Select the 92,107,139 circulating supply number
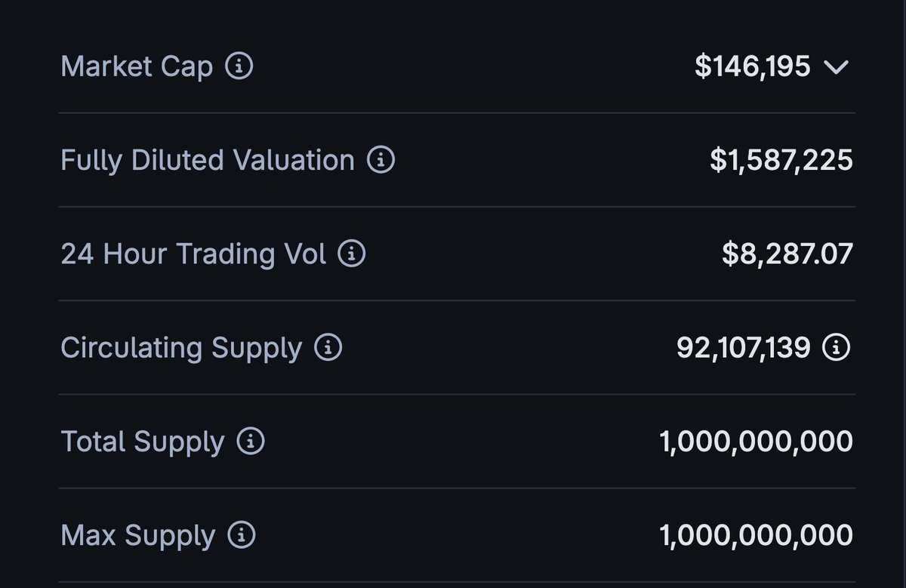 click(x=744, y=348)
